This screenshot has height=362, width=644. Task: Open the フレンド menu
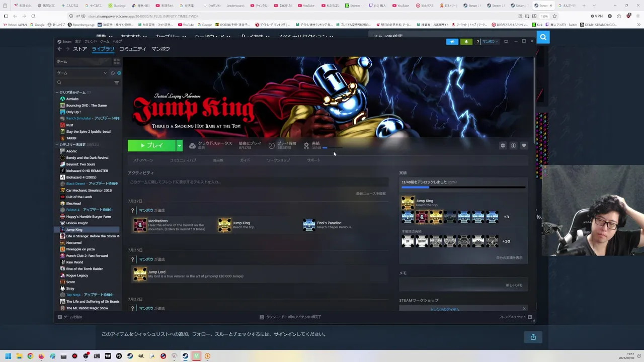(x=91, y=42)
